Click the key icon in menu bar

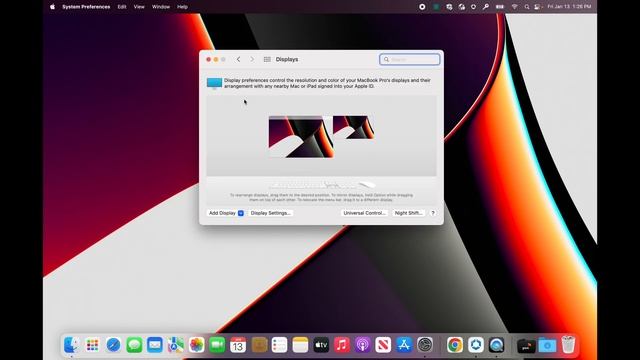(486, 7)
